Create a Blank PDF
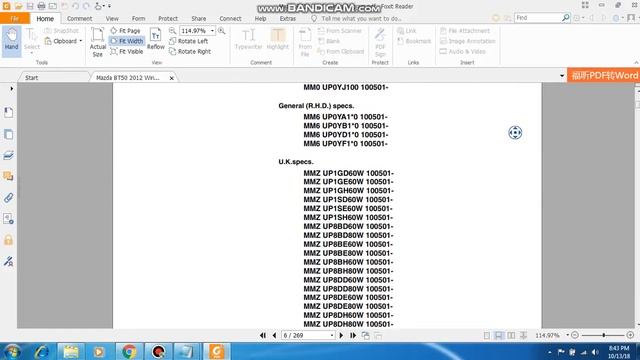Screen dimensions: 640x360 tap(329, 41)
